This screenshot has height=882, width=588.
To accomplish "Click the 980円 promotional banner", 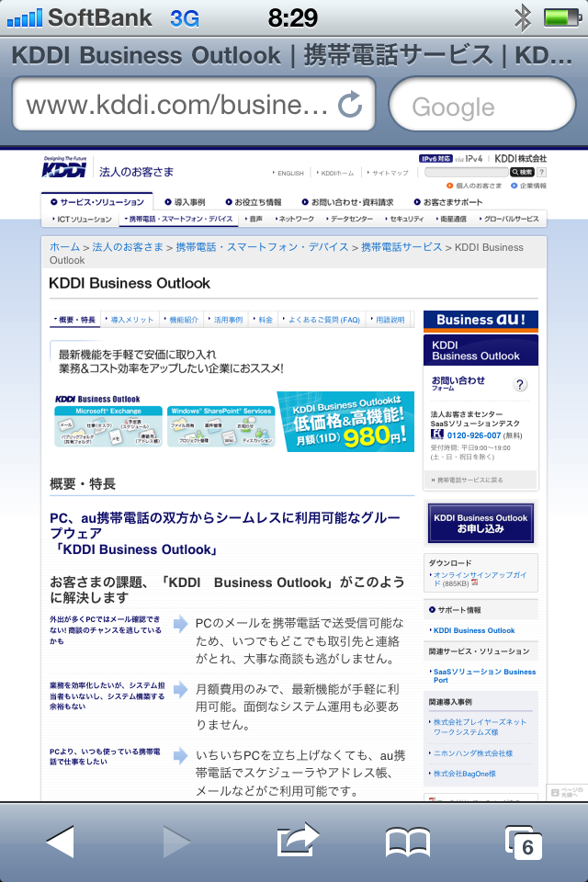I will [x=345, y=422].
